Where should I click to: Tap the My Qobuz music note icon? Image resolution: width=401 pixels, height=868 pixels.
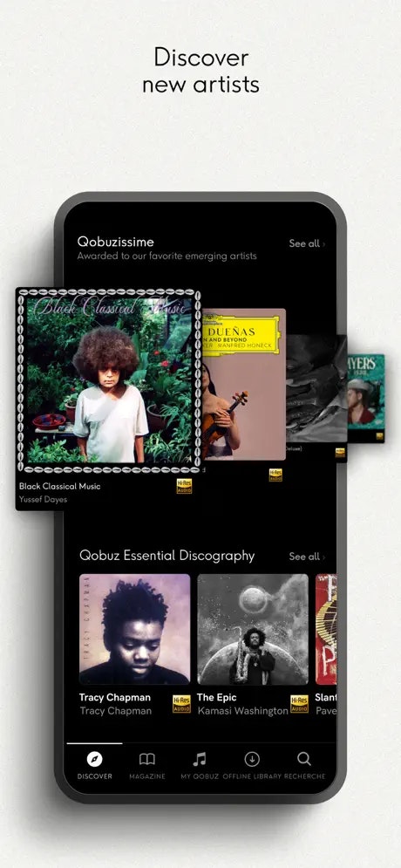tap(199, 759)
